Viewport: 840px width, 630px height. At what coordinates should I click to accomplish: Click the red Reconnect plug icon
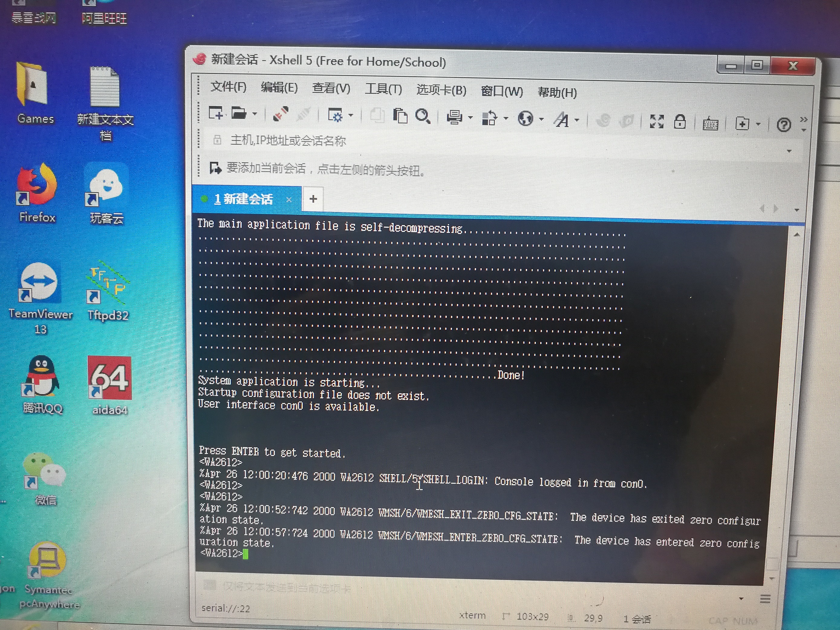(x=281, y=114)
